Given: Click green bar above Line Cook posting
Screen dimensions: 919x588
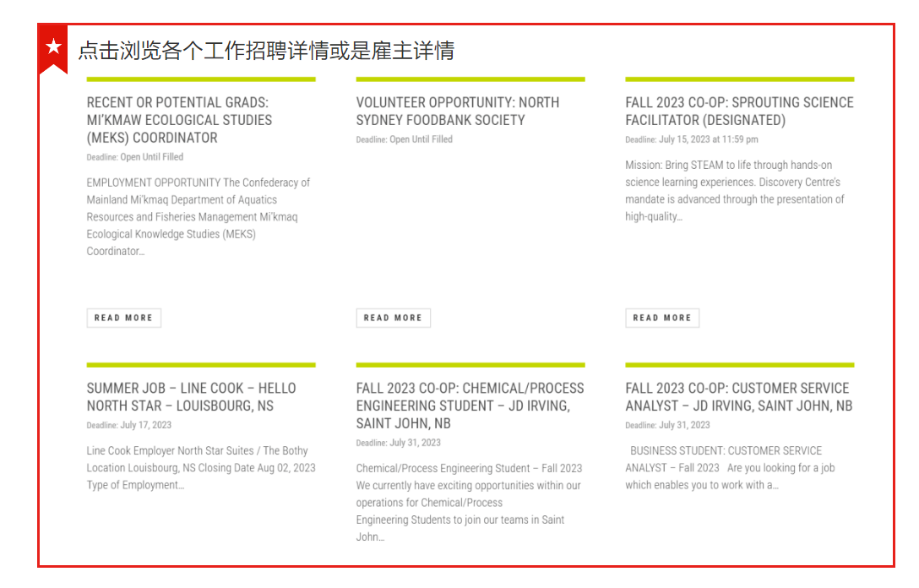Looking at the screenshot, I should [x=201, y=365].
